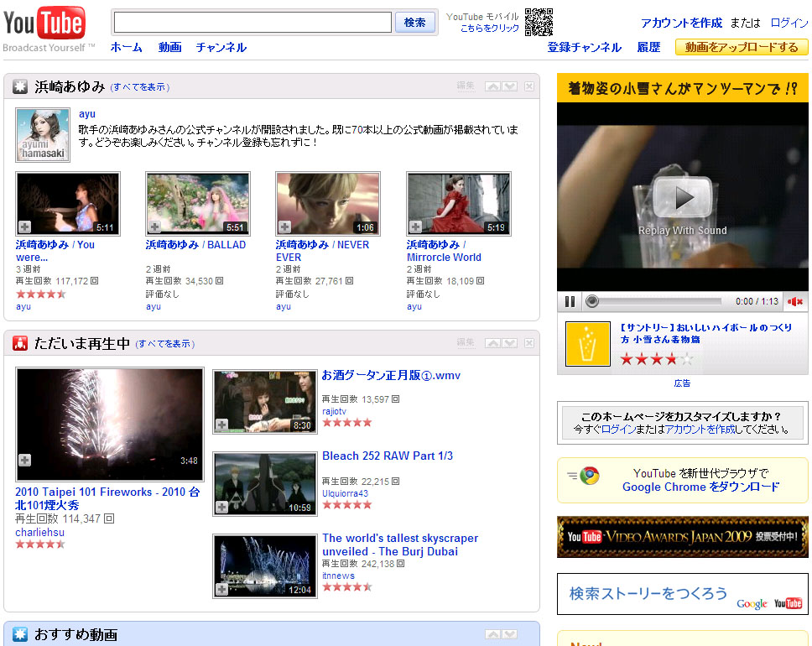The width and height of the screenshot is (812, 646).
Task: Click the ただいま再生中 module red icon
Action: pyautogui.click(x=19, y=343)
